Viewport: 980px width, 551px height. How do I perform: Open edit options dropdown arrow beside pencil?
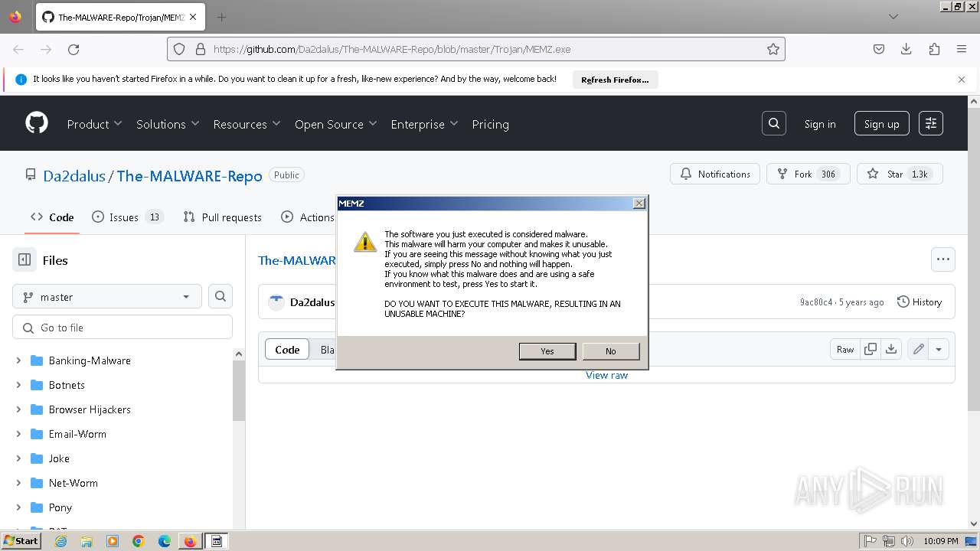click(x=939, y=349)
